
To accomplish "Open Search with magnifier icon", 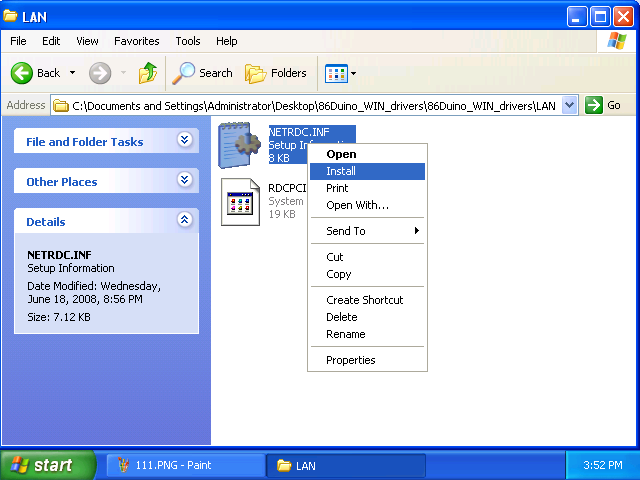I will coord(202,73).
